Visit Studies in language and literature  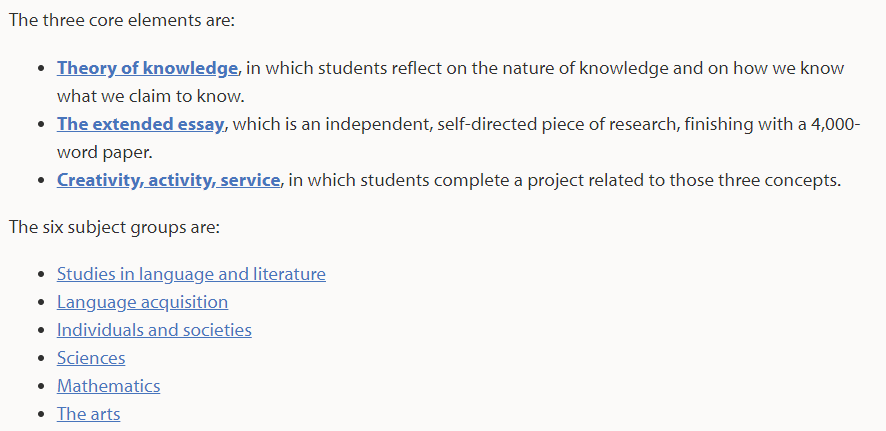(x=191, y=274)
